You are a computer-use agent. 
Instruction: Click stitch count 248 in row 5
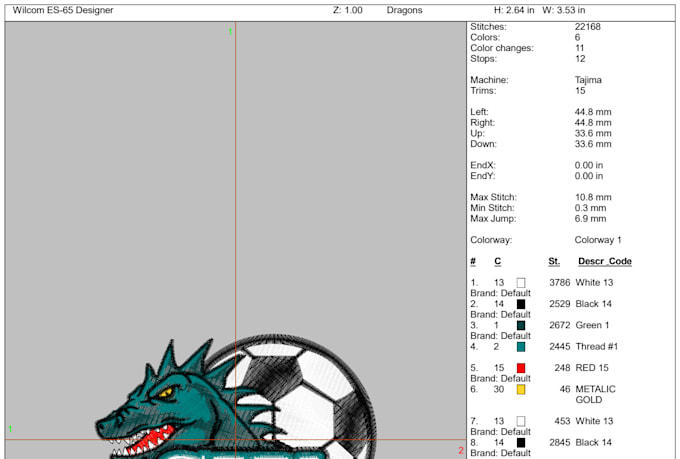point(562,368)
